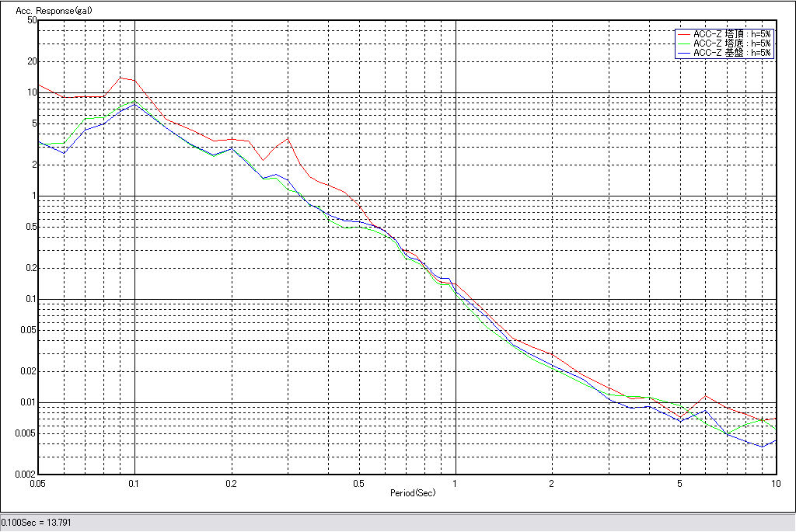Click the x-axis tick label 1
The height and width of the screenshot is (532, 796).
pyautogui.click(x=455, y=483)
